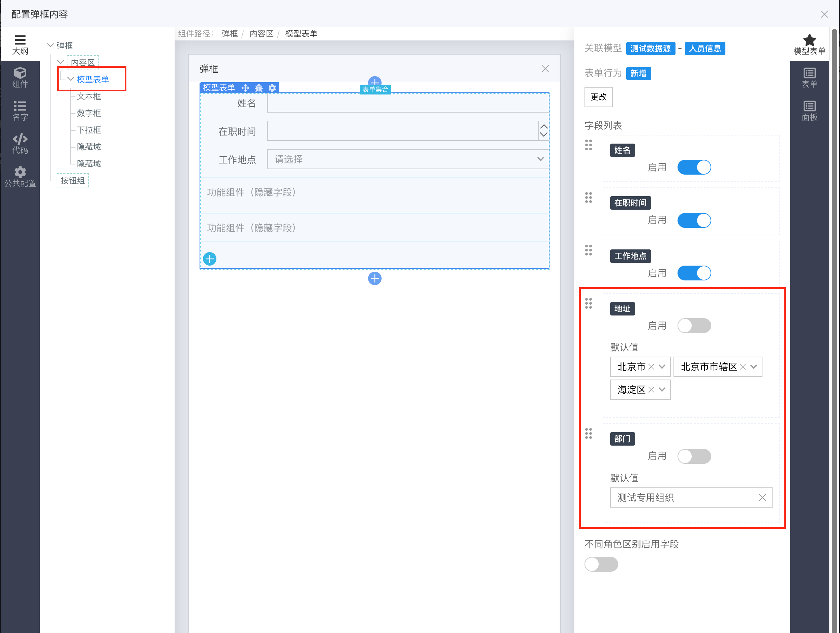This screenshot has height=633, width=840.
Task: Clear the 北京市 default value
Action: [x=651, y=367]
